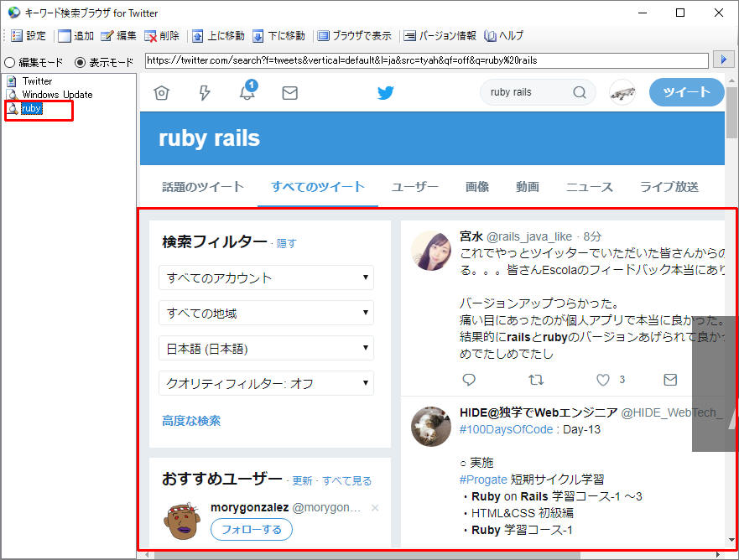Image resolution: width=739 pixels, height=560 pixels.
Task: Click HIDE@独学でWebエンジニア display name
Action: coord(539,412)
